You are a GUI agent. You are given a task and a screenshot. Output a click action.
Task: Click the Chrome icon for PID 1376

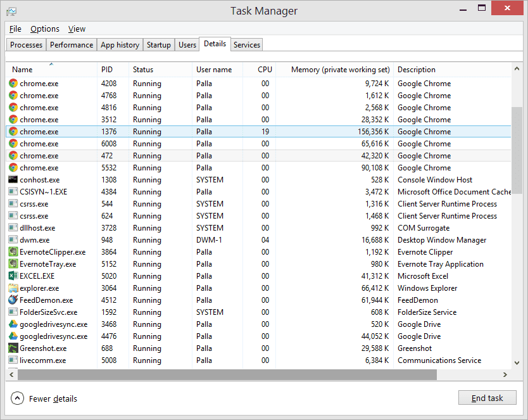(x=13, y=132)
